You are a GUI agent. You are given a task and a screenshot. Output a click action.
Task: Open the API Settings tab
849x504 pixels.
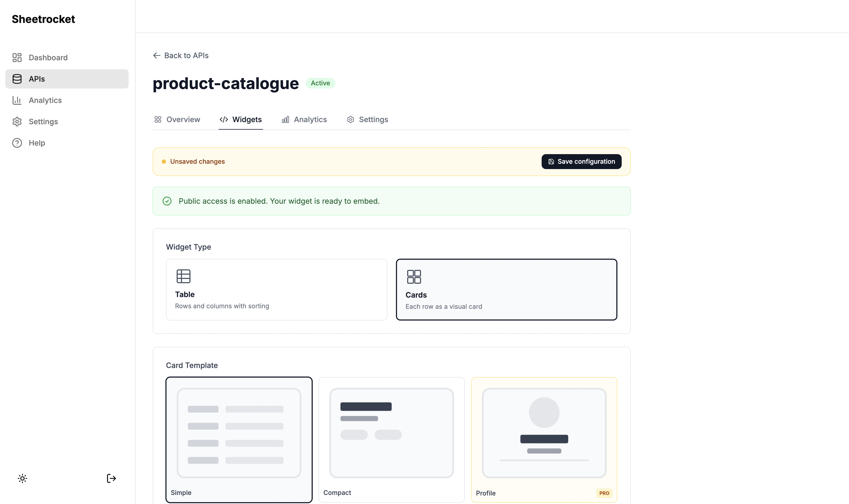click(x=368, y=119)
